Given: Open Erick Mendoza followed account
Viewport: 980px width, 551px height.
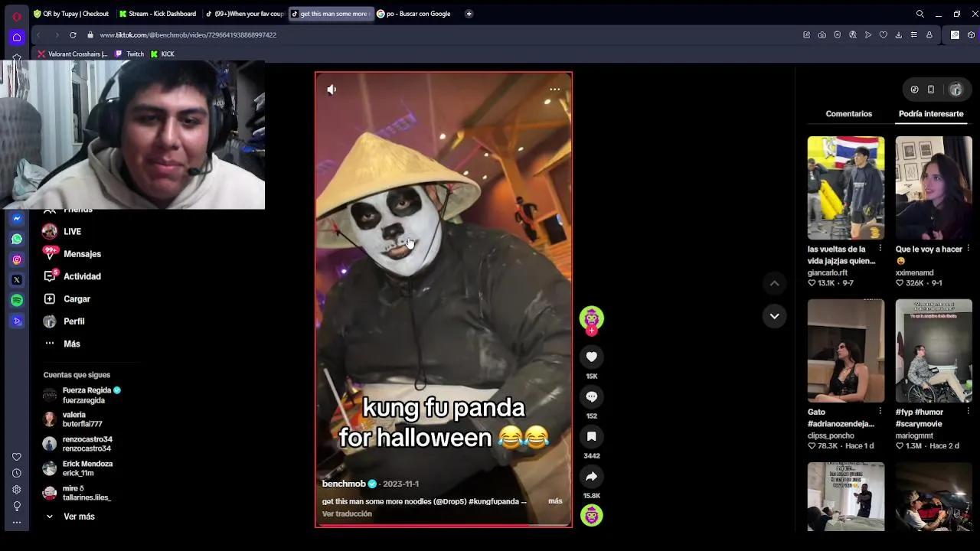Looking at the screenshot, I should pos(77,468).
